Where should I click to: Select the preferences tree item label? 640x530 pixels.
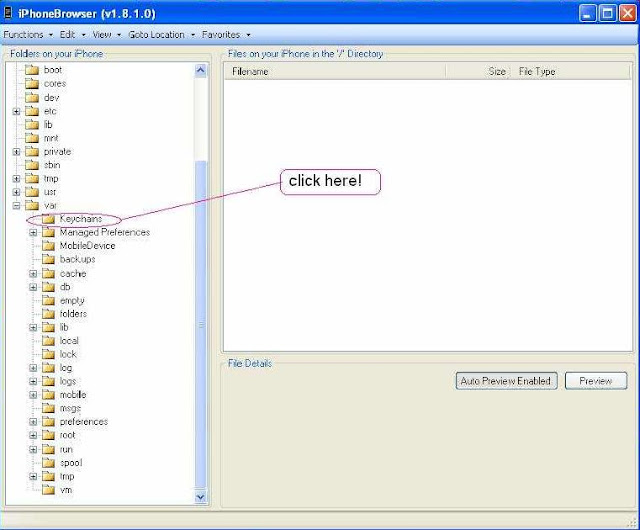(x=84, y=422)
